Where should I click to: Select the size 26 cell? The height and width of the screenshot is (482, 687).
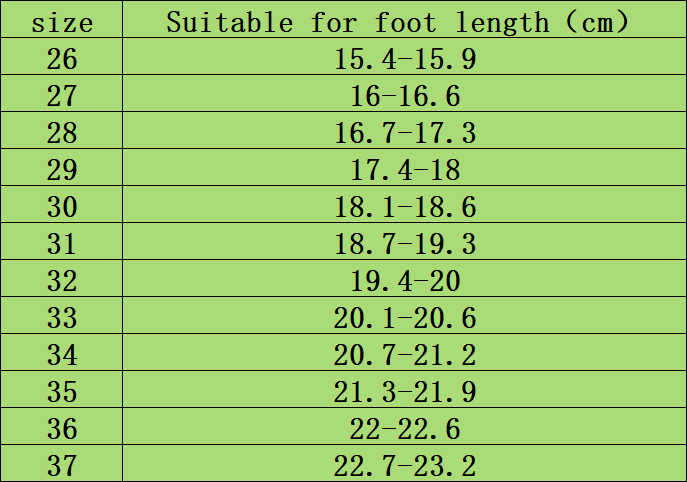coord(62,59)
